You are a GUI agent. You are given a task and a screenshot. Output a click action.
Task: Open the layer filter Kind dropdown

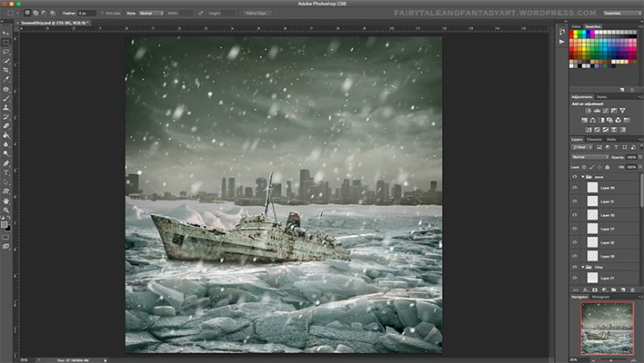[x=582, y=147]
